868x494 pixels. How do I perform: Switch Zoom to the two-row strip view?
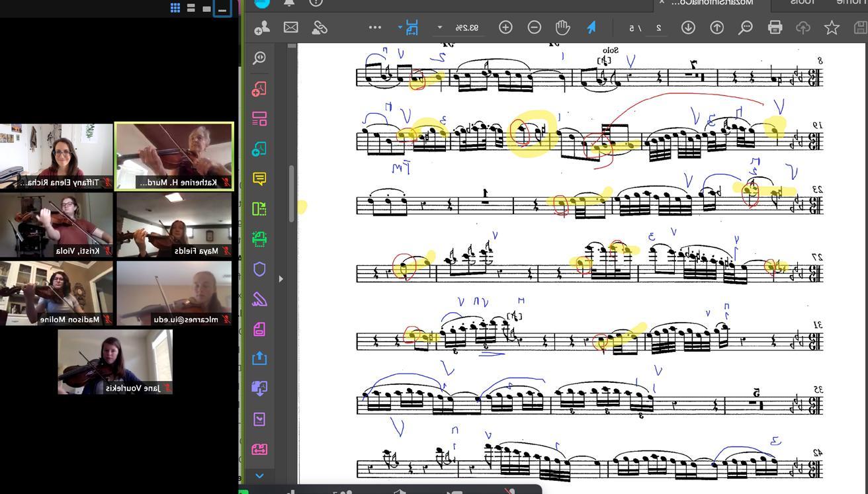click(191, 8)
